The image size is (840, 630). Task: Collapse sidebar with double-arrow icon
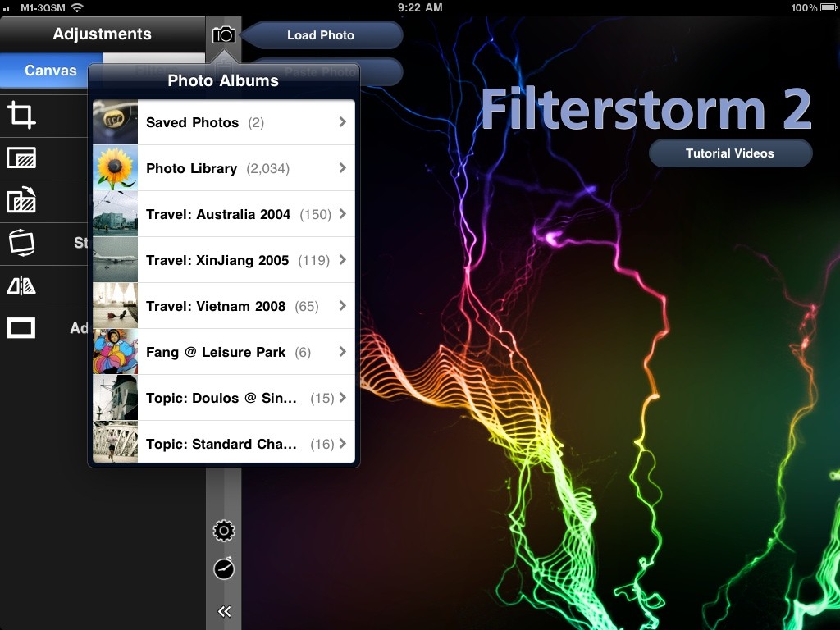(x=224, y=611)
